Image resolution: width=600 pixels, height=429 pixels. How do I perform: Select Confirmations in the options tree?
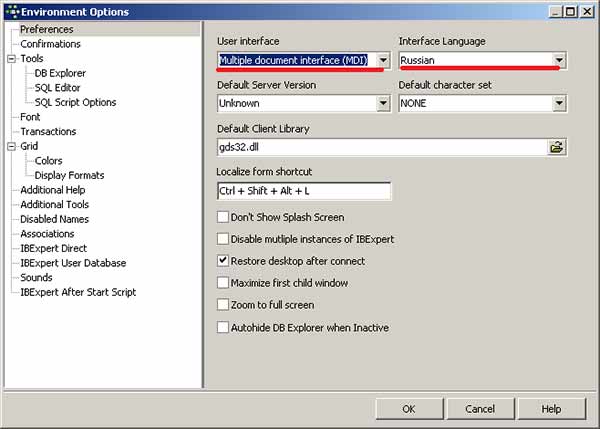point(51,44)
